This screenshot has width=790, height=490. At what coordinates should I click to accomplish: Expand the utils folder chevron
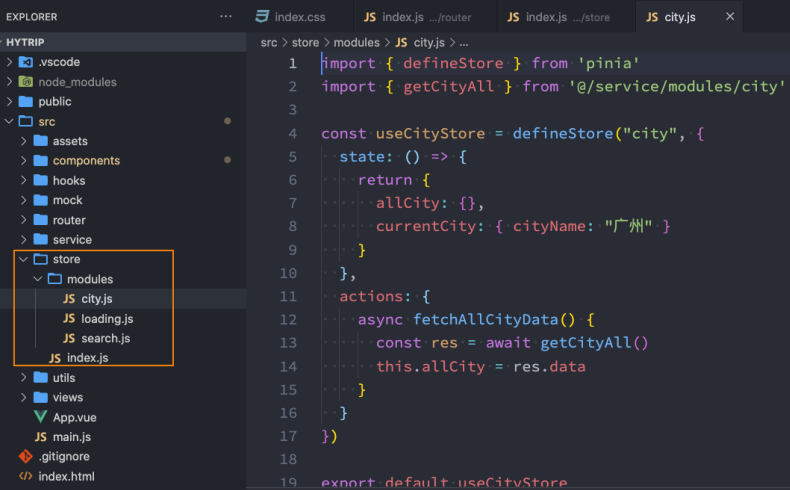coord(24,378)
